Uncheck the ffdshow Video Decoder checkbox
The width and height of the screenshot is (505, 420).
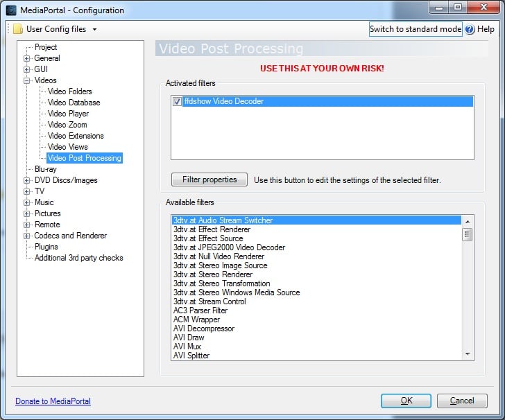[x=178, y=102]
